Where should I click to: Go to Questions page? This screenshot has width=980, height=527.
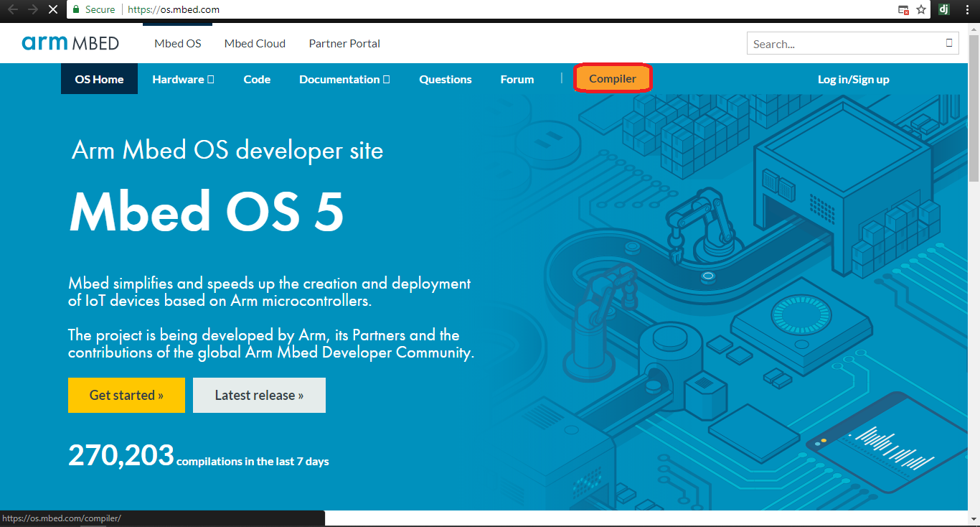(x=446, y=79)
